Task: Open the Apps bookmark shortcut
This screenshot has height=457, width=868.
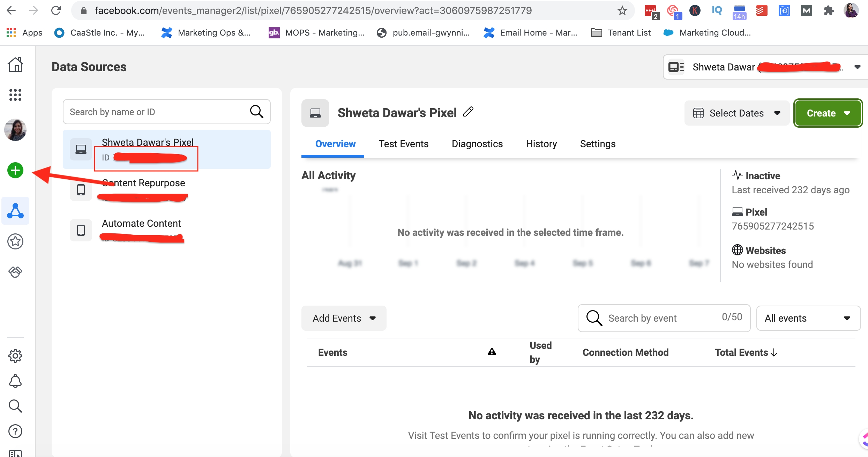Action: click(x=24, y=33)
